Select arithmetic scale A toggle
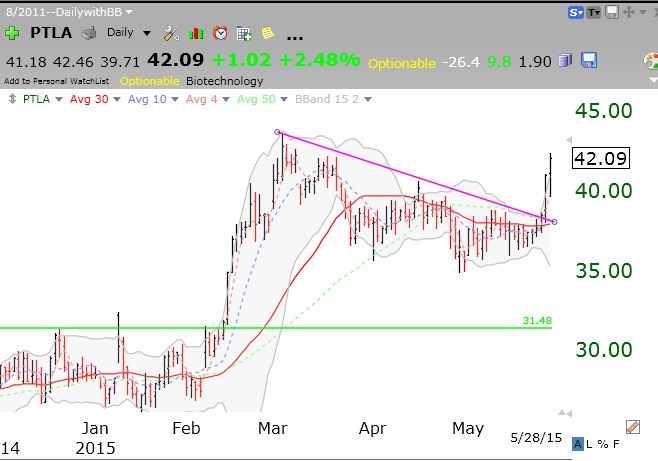Viewport: 658px width, 461px height. click(578, 444)
